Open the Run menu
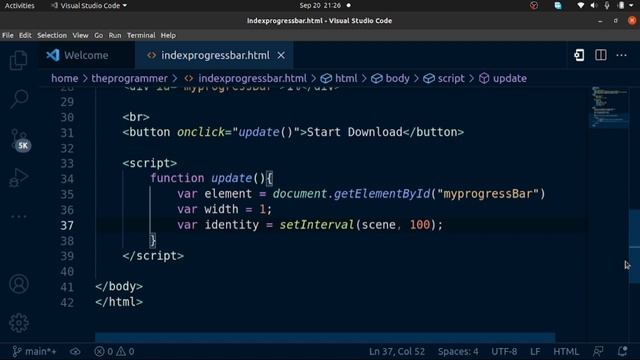Viewport: 640px width, 360px height. click(115, 36)
